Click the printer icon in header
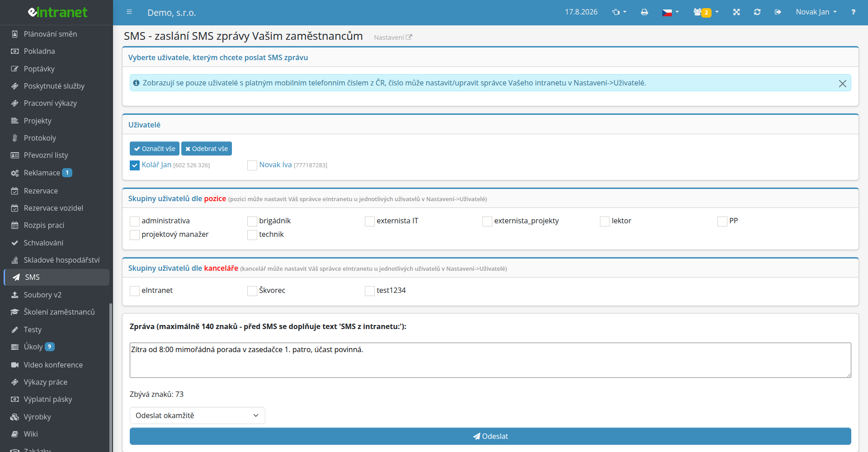This screenshot has width=868, height=452. (x=644, y=12)
